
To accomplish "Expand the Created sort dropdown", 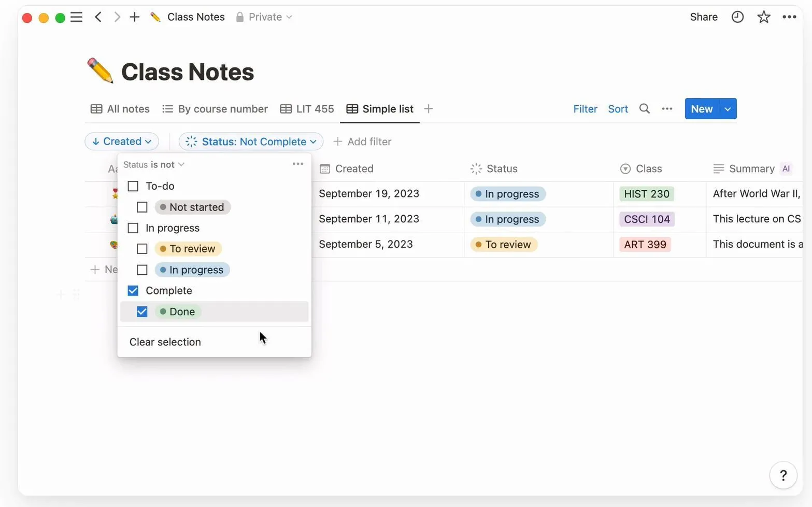I will [122, 142].
